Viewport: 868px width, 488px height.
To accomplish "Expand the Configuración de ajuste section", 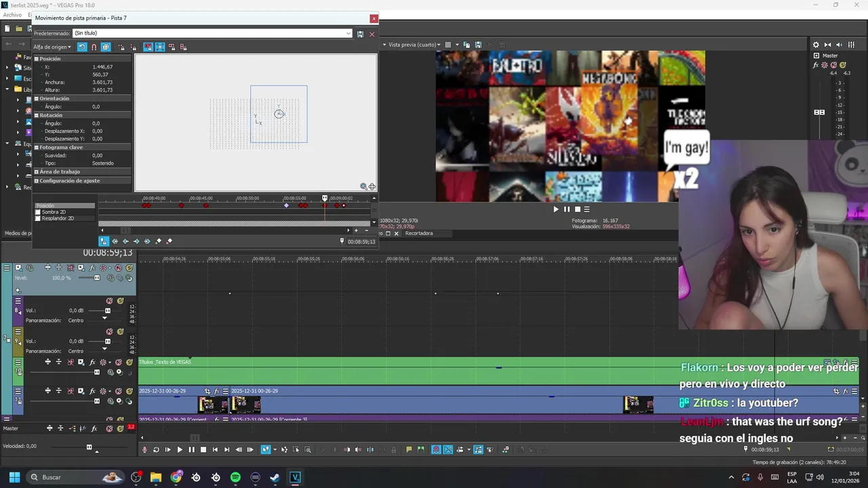I will tap(37, 181).
